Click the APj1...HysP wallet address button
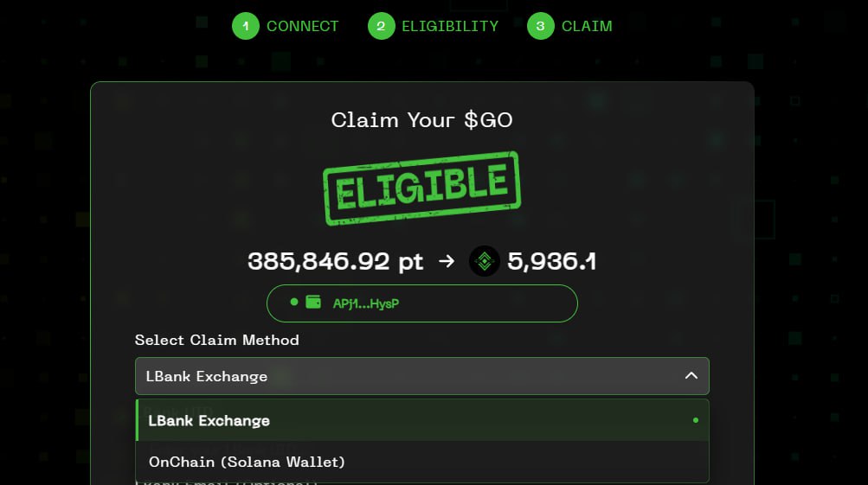Image resolution: width=868 pixels, height=485 pixels. click(x=421, y=303)
